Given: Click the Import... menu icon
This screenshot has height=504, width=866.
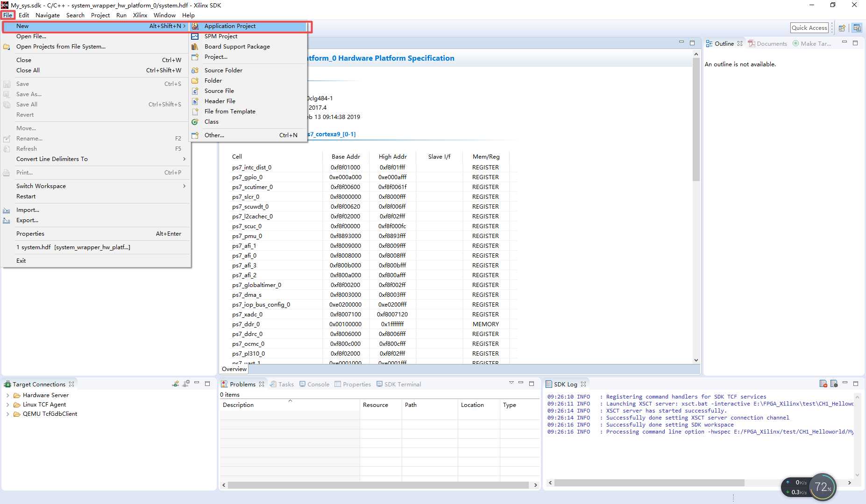Looking at the screenshot, I should click(x=7, y=210).
